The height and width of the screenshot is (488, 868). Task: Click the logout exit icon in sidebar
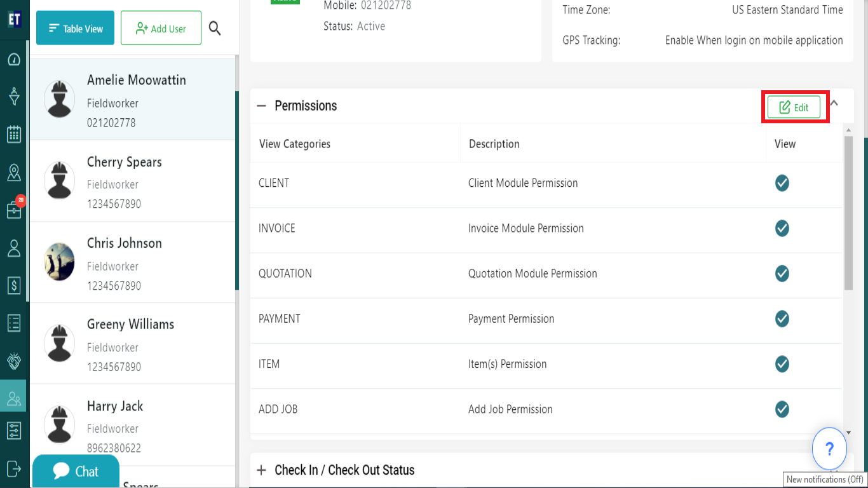(14, 468)
